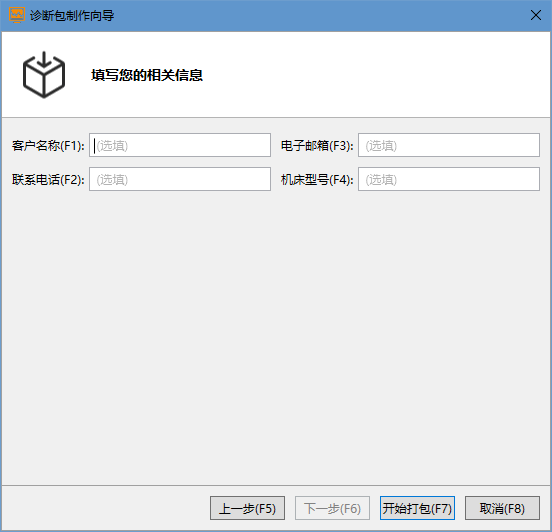Click the 机床型号 input box
Image resolution: width=552 pixels, height=532 pixels.
coord(448,179)
